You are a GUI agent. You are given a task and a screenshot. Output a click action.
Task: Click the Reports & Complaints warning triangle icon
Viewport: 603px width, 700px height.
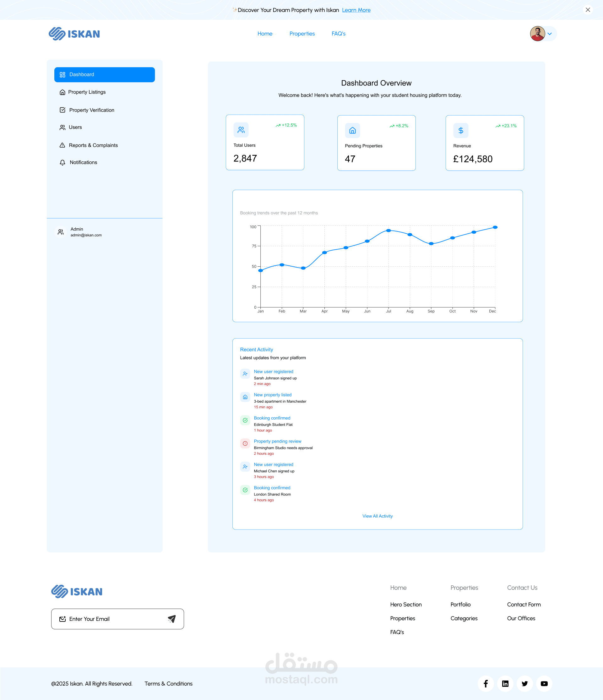[62, 145]
